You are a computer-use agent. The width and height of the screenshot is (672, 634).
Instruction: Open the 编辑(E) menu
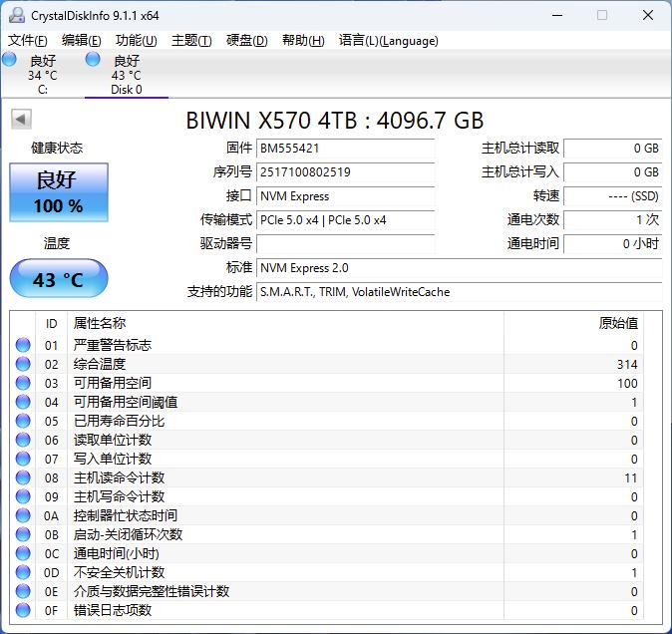click(x=82, y=40)
